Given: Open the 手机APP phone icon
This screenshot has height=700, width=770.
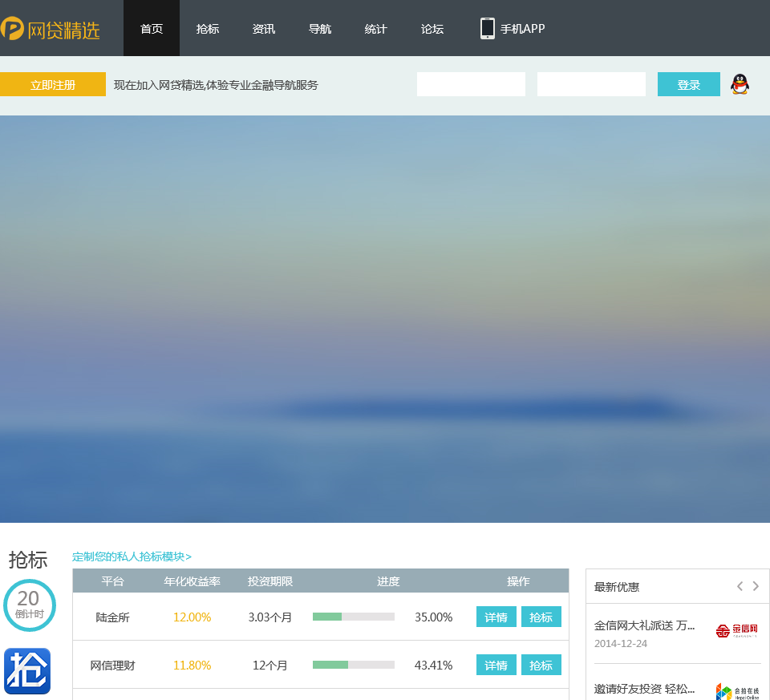Looking at the screenshot, I should click(x=487, y=29).
